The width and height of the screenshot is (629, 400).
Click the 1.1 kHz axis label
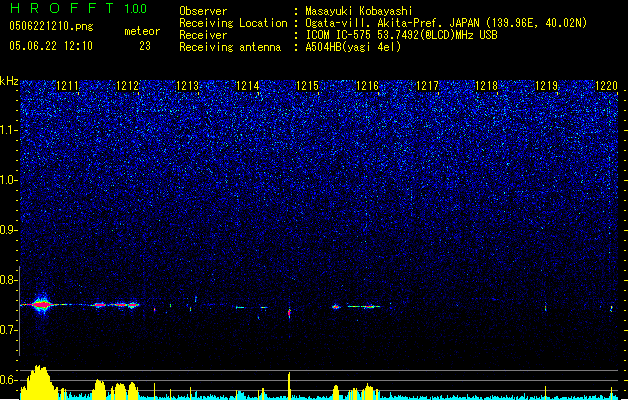point(8,130)
